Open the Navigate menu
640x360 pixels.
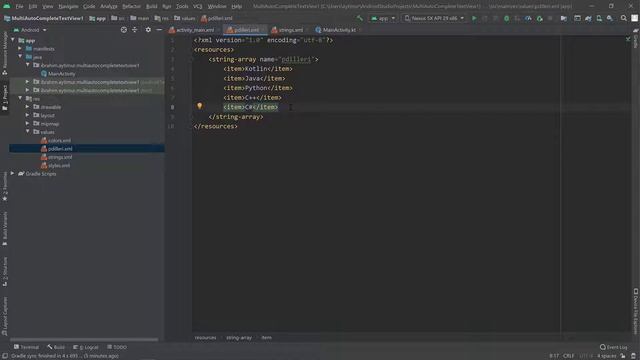tap(68, 7)
